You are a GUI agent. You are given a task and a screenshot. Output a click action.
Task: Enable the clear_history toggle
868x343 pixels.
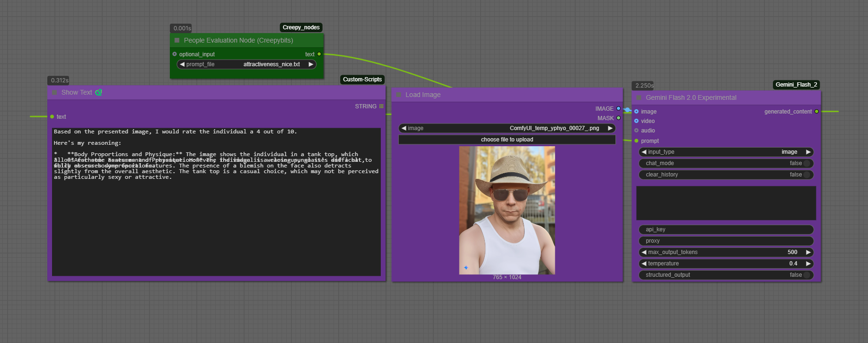[807, 175]
